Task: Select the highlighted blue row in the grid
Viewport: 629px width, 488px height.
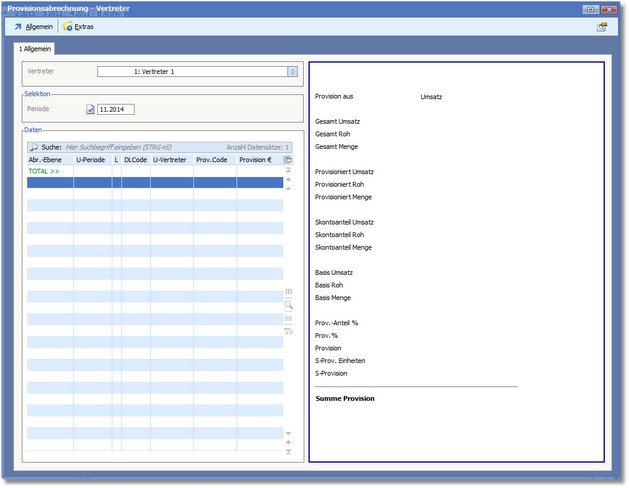Action: [150, 183]
